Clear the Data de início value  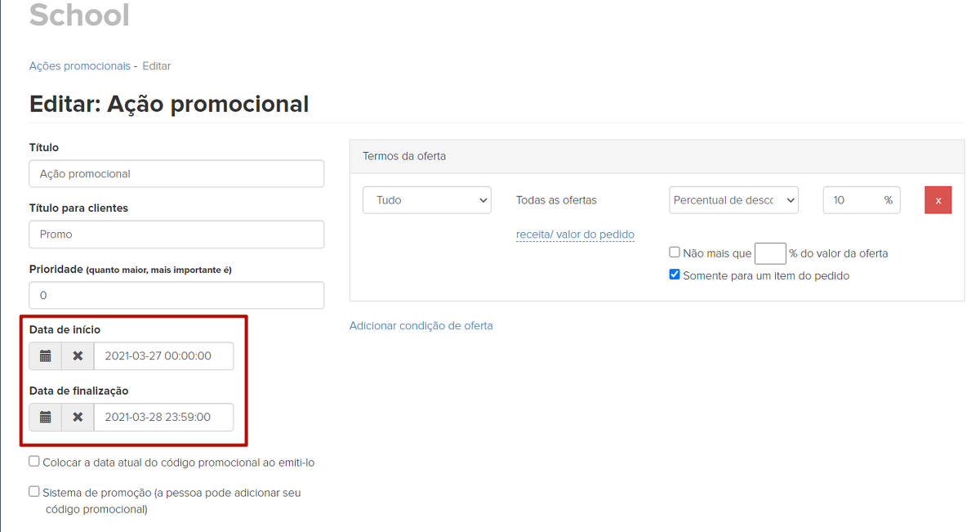click(78, 356)
